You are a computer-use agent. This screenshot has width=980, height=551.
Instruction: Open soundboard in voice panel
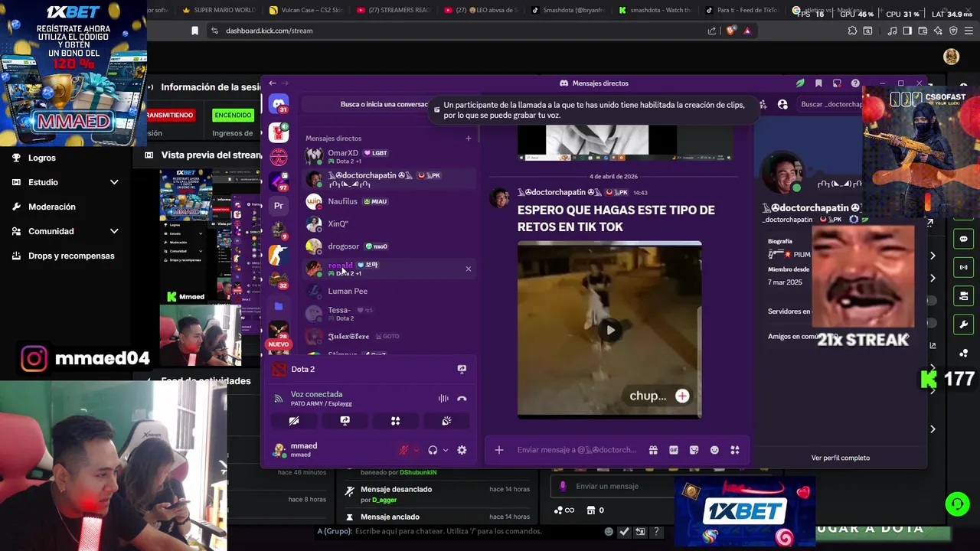[x=446, y=421]
